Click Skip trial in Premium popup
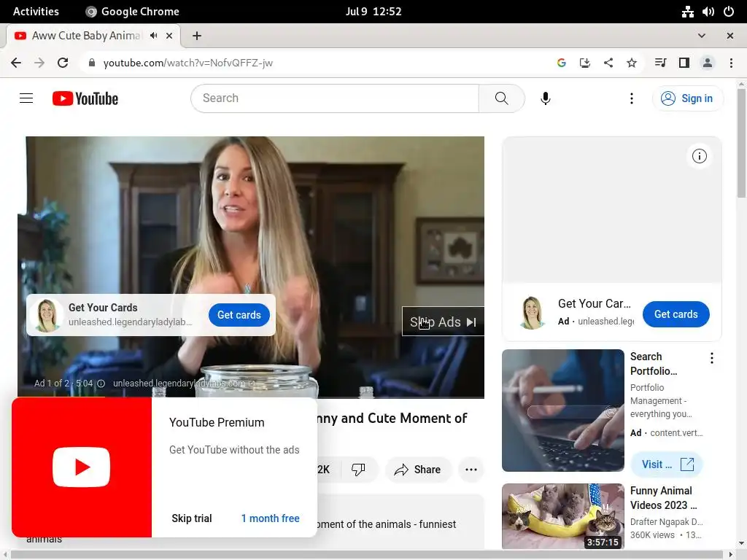Screen dimensions: 747x560 (x=192, y=518)
